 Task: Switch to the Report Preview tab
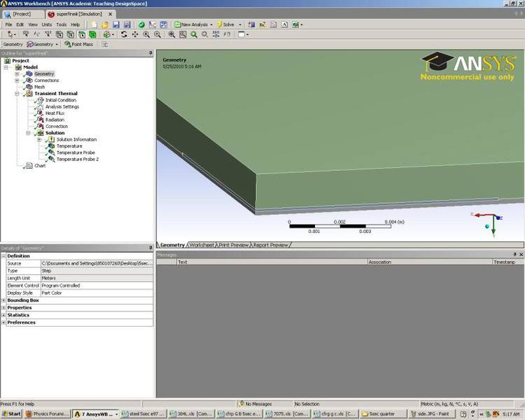270,245
